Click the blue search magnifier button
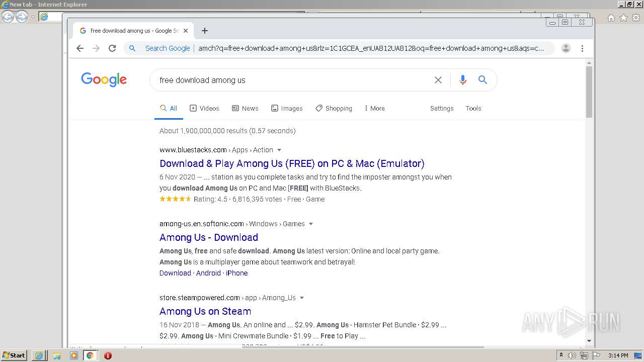Viewport: 644px width, 362px height. [x=482, y=80]
